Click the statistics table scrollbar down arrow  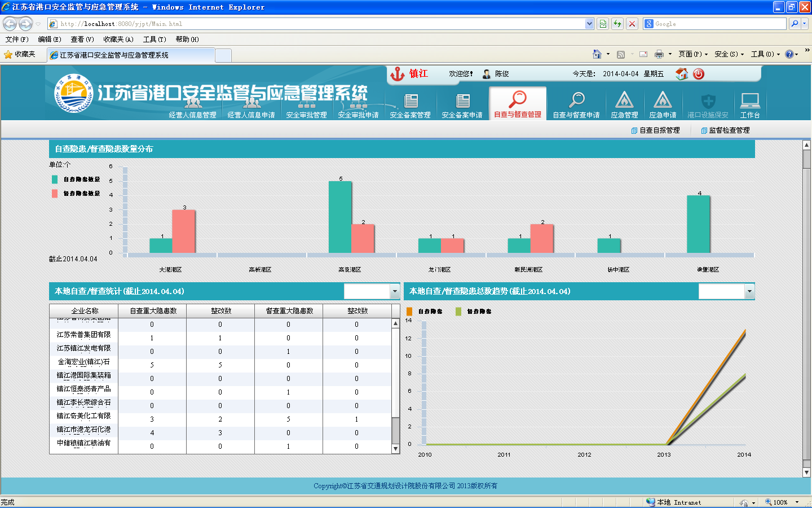(x=395, y=449)
